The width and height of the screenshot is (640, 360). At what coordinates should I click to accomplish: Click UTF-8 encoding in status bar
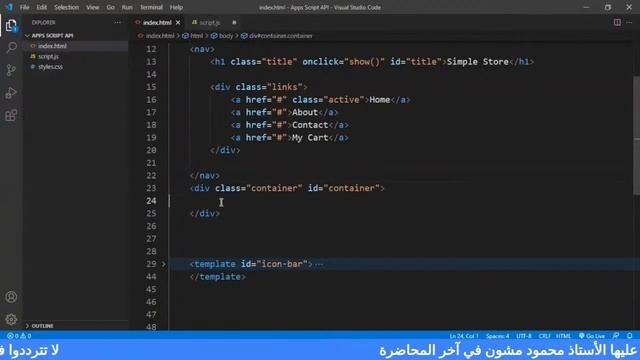524,336
